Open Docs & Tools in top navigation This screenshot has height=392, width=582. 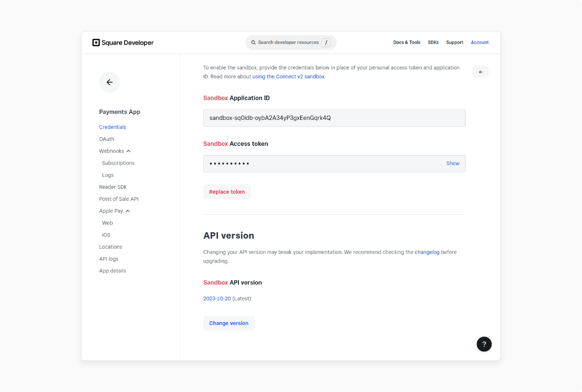coord(407,43)
